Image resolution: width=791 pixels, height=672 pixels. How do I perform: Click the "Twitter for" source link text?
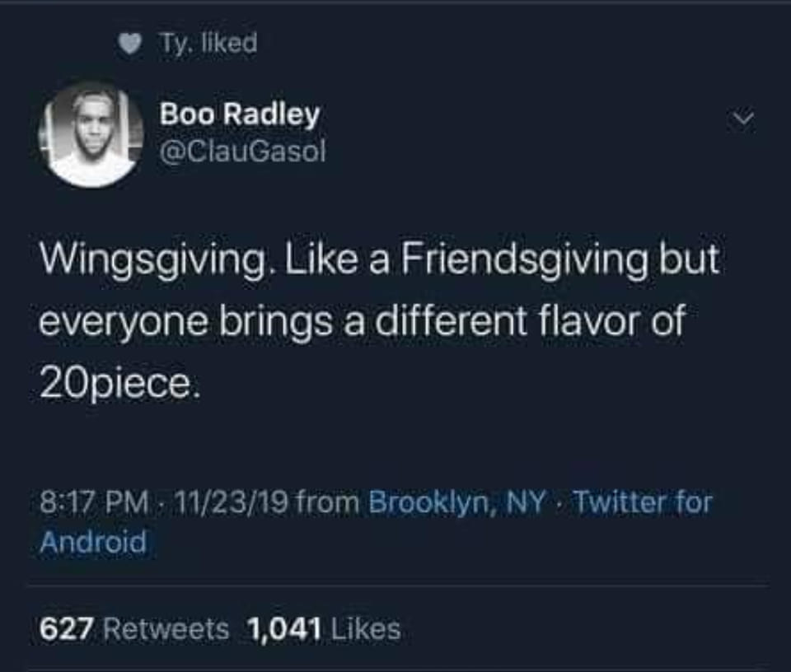pos(642,502)
